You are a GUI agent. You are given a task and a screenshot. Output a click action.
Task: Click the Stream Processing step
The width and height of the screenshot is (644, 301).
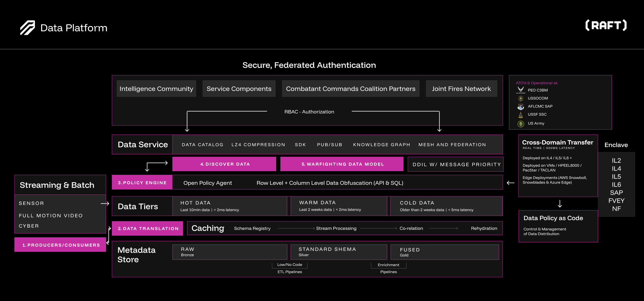click(x=336, y=228)
